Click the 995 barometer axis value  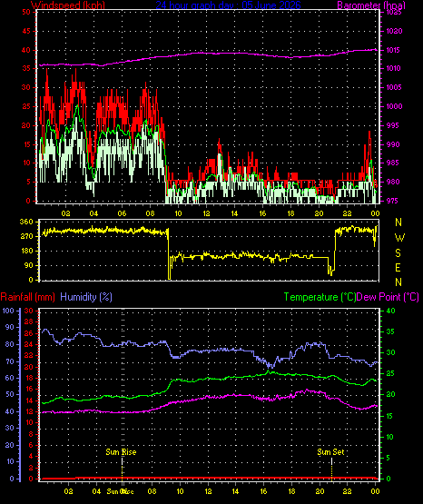click(392, 125)
